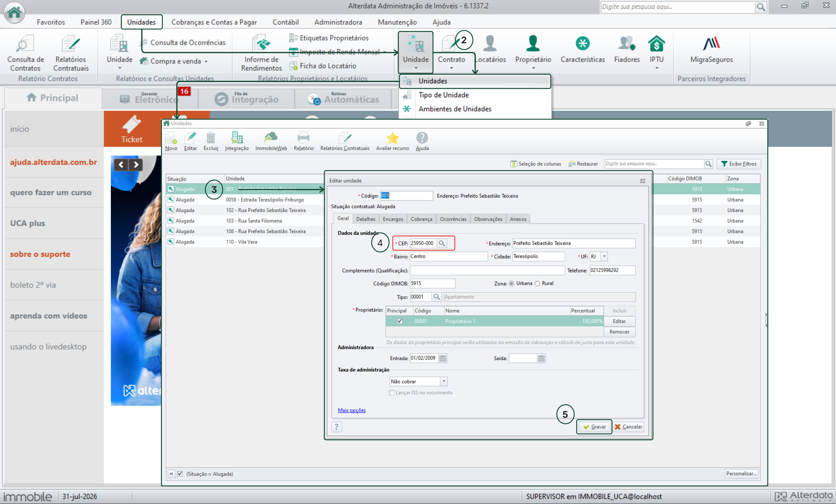Screen dimensions: 836x504
Task: Click the Telefone input field
Action: [612, 270]
